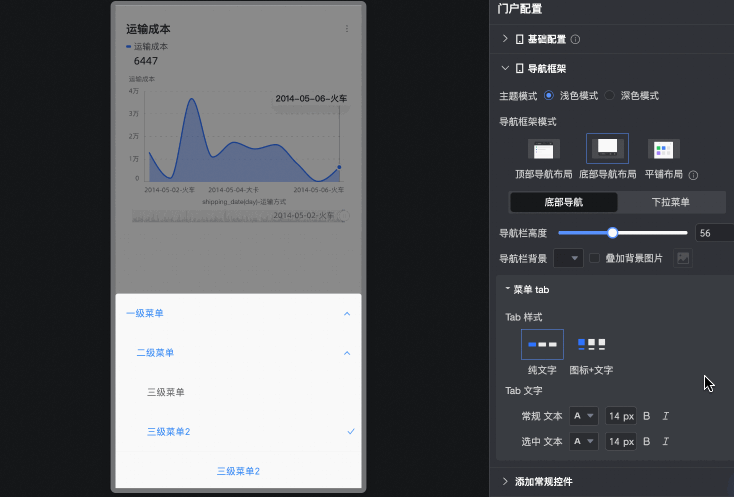
Task: Toggle italic for 选中 文本
Action: pyautogui.click(x=665, y=441)
